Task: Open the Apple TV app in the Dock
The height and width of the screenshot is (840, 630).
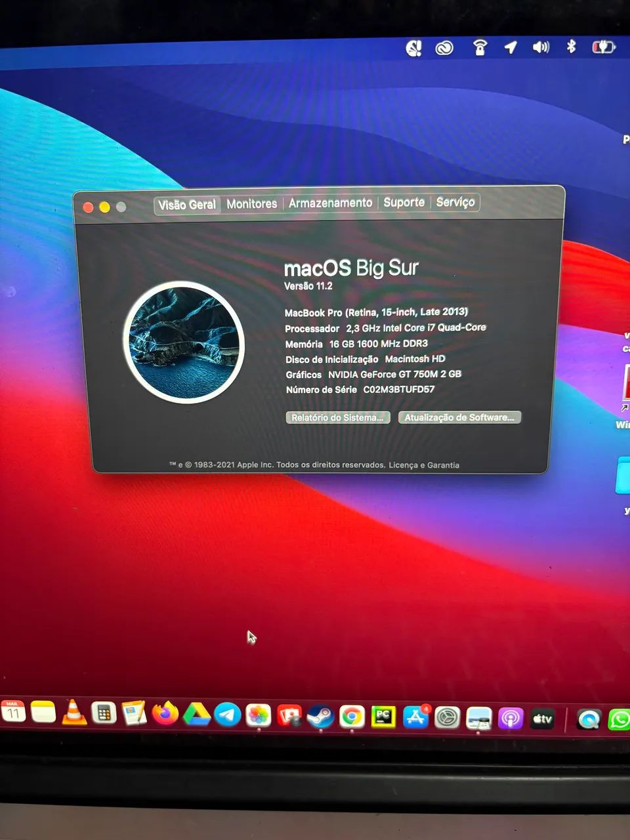Action: pyautogui.click(x=543, y=719)
